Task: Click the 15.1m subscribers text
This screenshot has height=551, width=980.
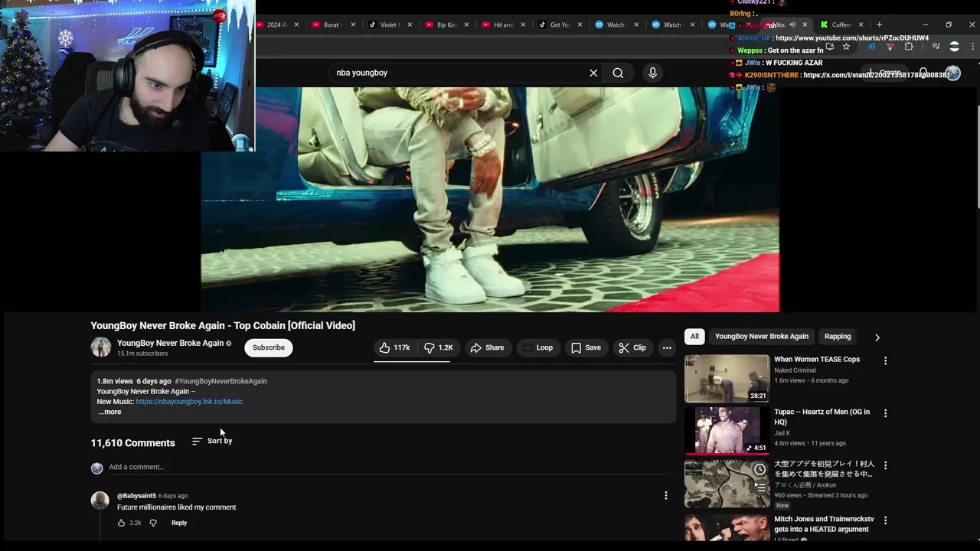Action: click(x=142, y=354)
